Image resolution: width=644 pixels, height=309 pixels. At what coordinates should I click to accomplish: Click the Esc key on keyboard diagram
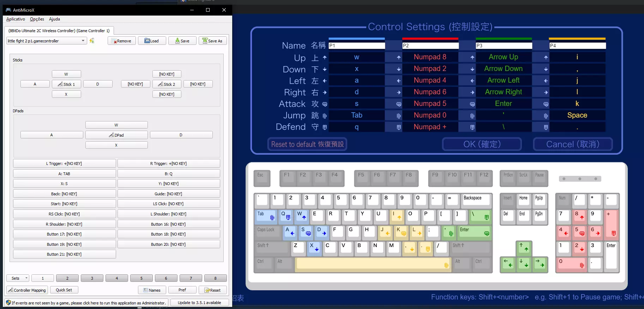pos(262,178)
